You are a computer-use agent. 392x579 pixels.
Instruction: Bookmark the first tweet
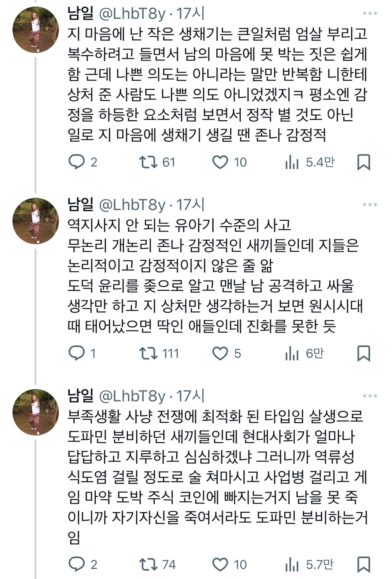363,162
